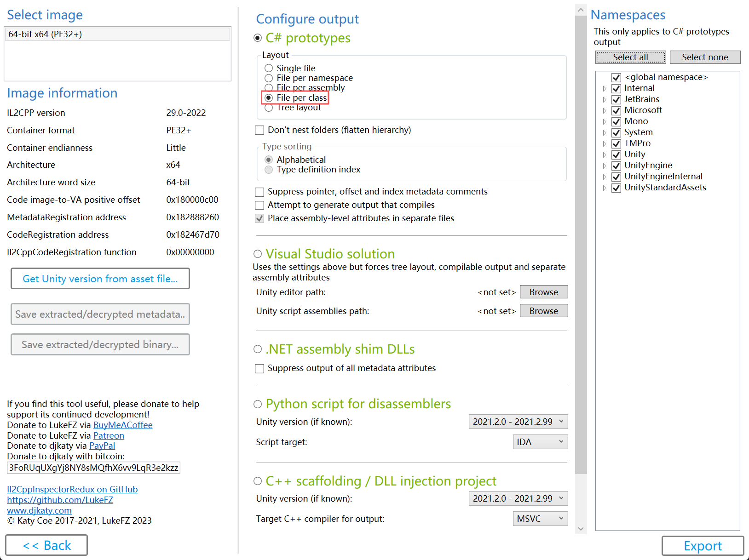Click the bitcoin address text field
The image size is (749, 560).
[93, 468]
